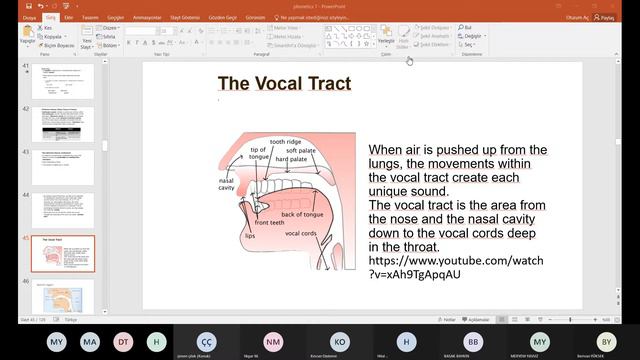Toggle text shadow S formatting
The width and height of the screenshot is (640, 360).
tap(153, 42)
